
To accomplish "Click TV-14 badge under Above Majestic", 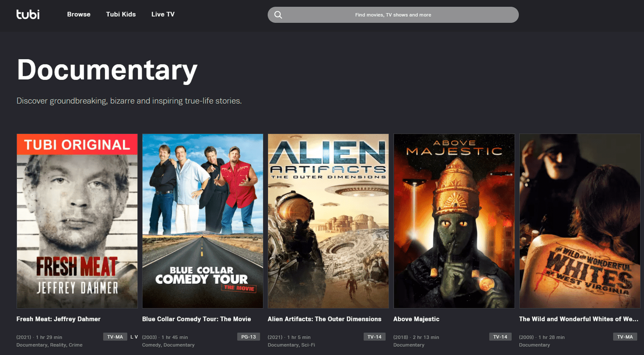I will [500, 337].
